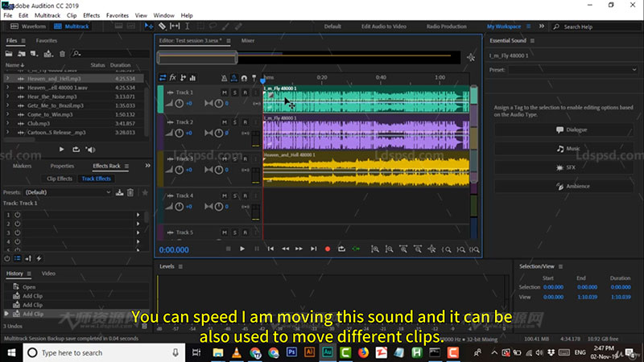Select the Move tool in toolbar

click(149, 27)
